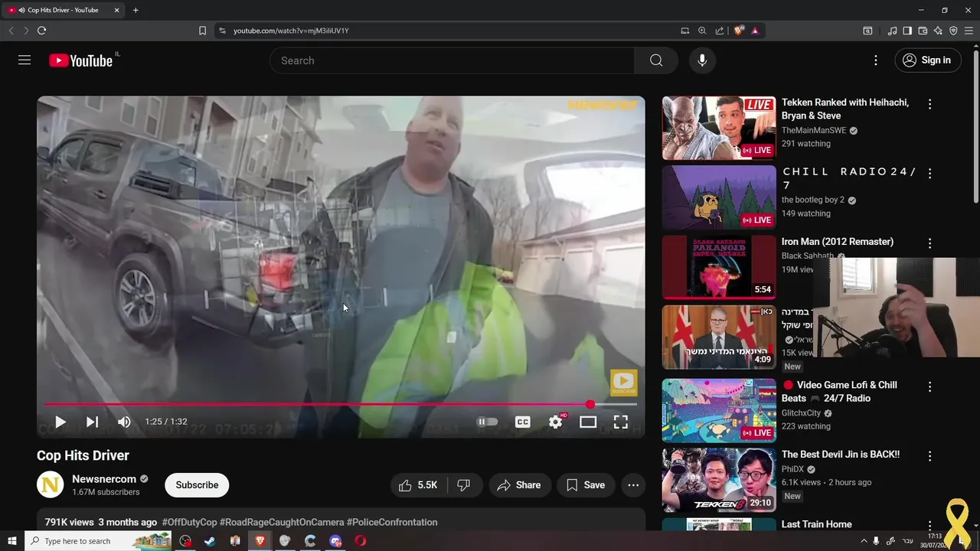Open Newsnercom channel name link
This screenshot has width=980, height=551.
[104, 479]
